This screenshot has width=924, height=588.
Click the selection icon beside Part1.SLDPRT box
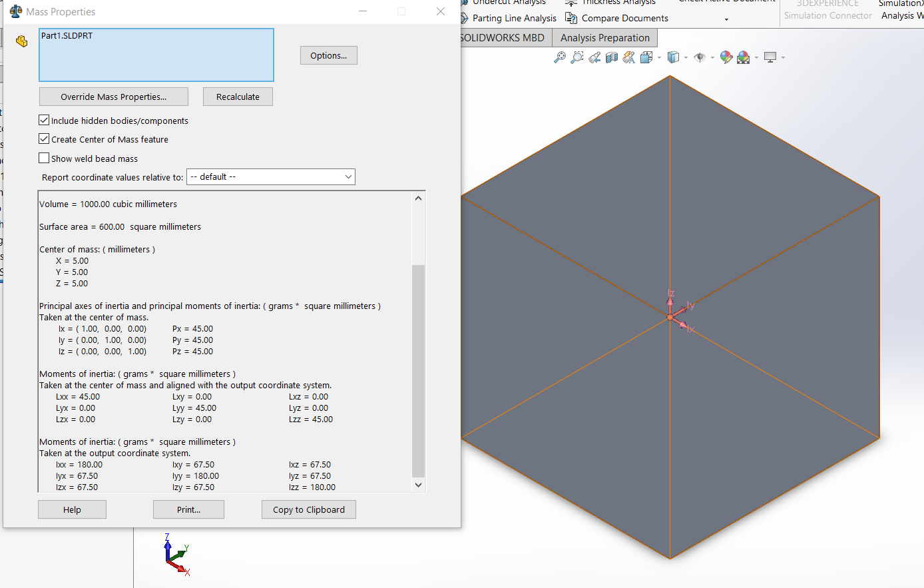22,41
